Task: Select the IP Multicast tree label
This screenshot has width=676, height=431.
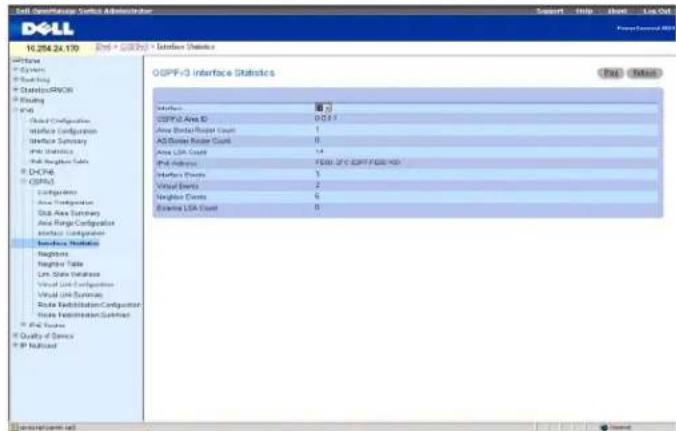Action: click(x=38, y=346)
